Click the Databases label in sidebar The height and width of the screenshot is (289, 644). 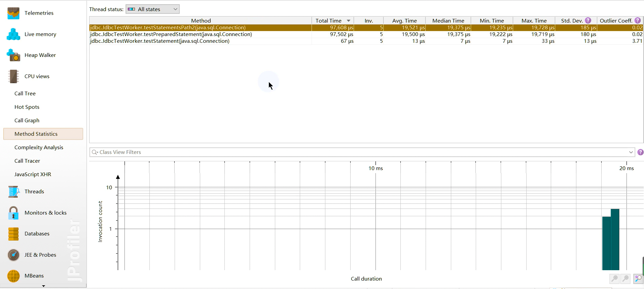point(37,234)
